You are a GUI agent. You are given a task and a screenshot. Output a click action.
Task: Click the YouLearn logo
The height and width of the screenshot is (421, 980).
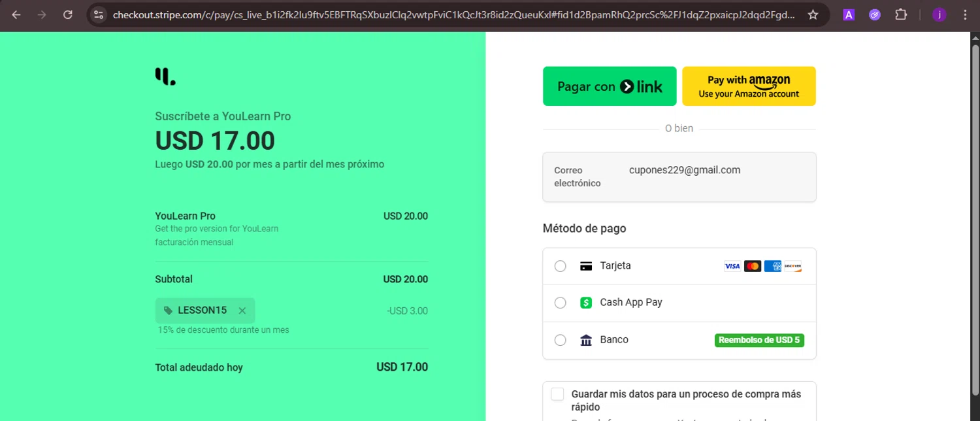tap(165, 76)
